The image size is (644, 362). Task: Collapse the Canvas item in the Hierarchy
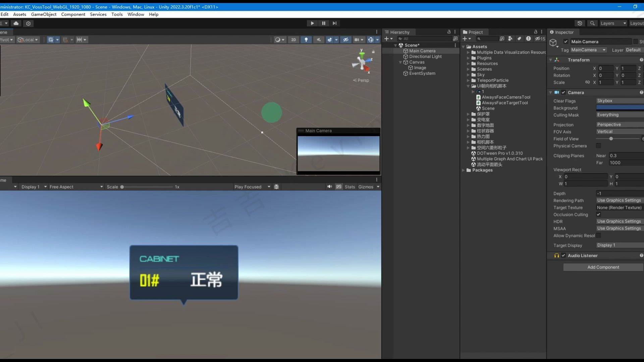[x=400, y=62]
